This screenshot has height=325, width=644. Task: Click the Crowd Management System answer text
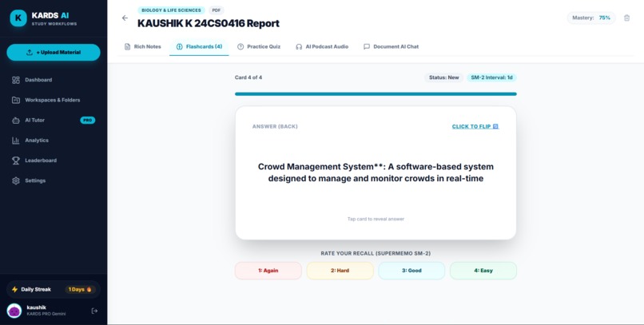pyautogui.click(x=376, y=172)
